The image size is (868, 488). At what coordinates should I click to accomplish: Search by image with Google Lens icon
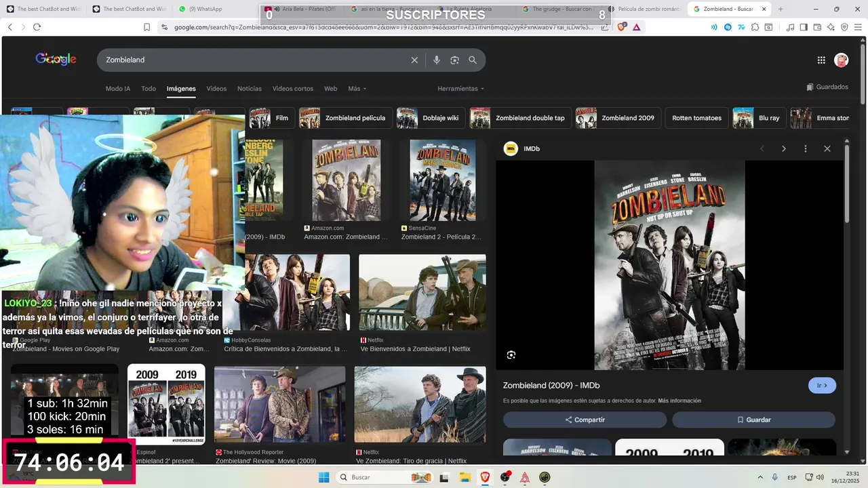point(454,60)
